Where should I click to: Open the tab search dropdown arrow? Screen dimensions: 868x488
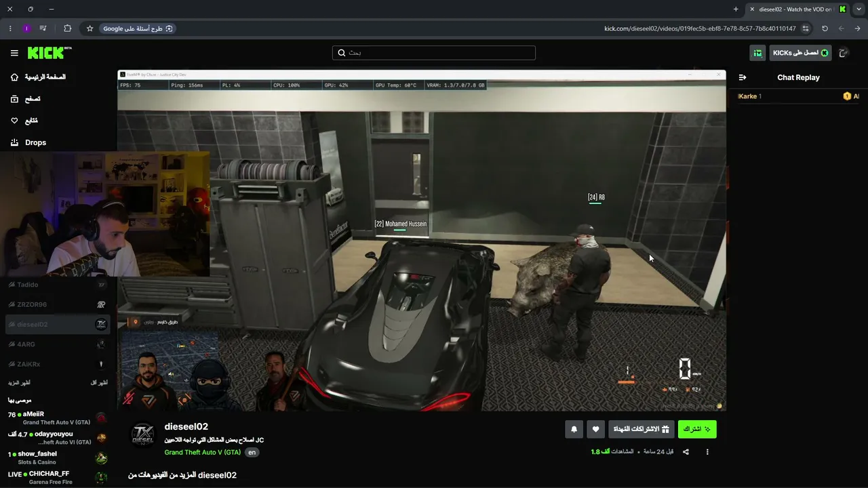(859, 9)
